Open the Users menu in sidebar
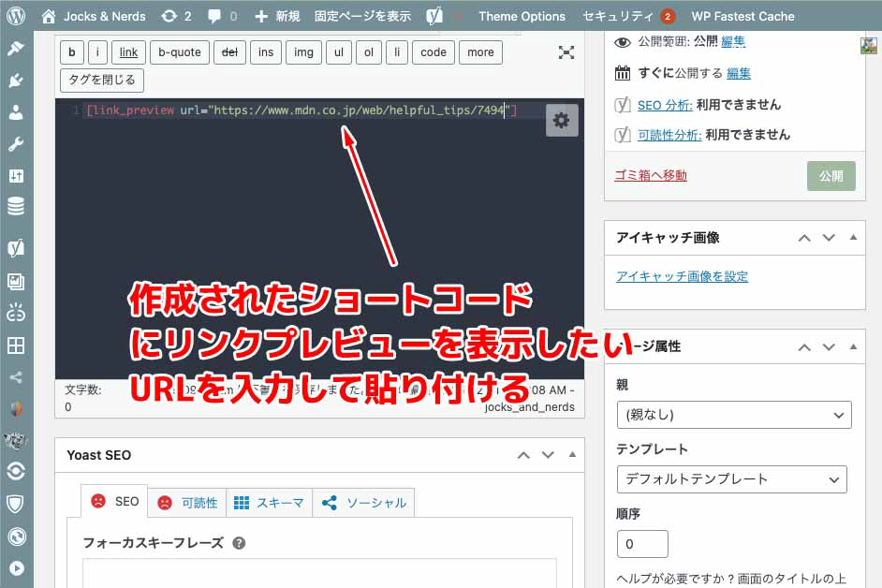 click(15, 112)
